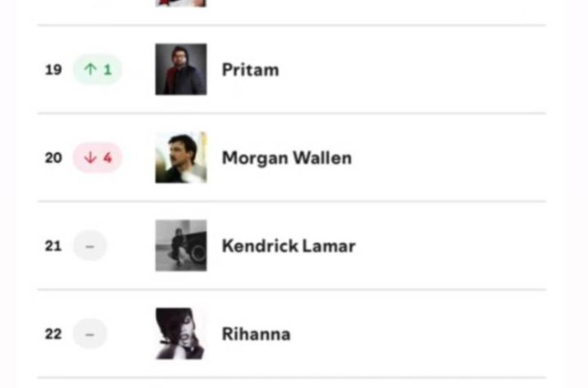Screen dimensions: 588x388
Task: Click rank number 21
Action: click(x=53, y=246)
